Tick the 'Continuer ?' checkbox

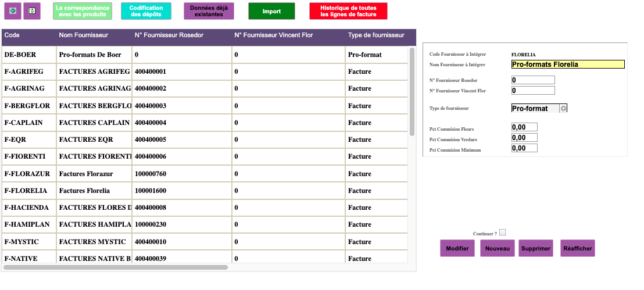point(503,232)
